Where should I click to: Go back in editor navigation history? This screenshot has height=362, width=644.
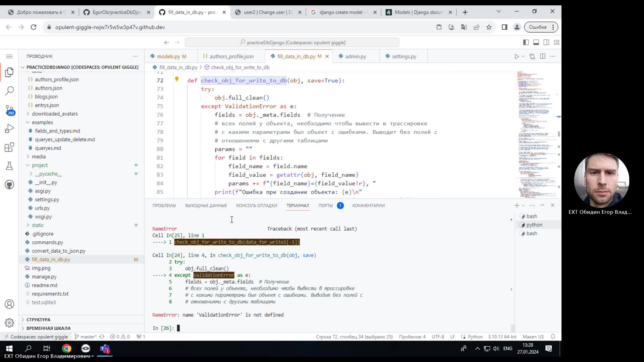coord(167,42)
